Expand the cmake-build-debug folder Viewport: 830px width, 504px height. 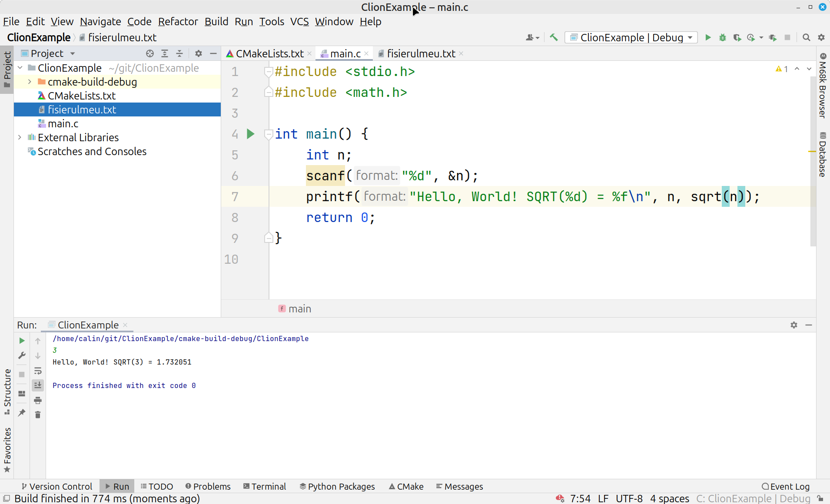coord(30,82)
